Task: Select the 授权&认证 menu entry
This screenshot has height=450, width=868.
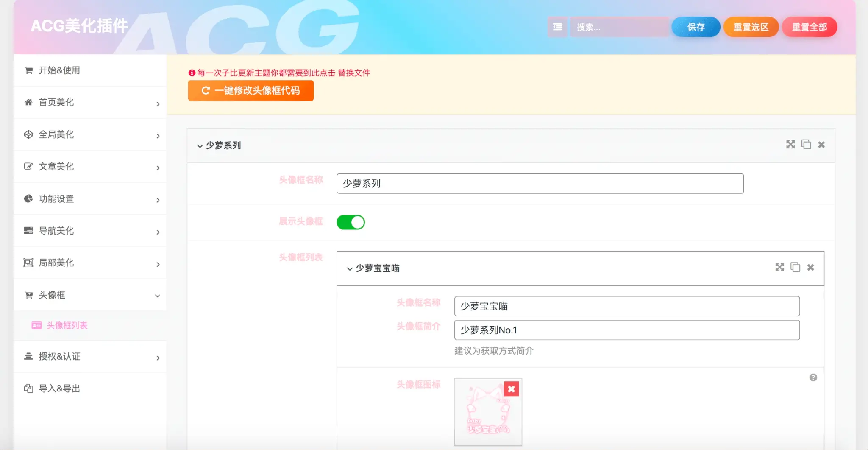Action: click(59, 357)
